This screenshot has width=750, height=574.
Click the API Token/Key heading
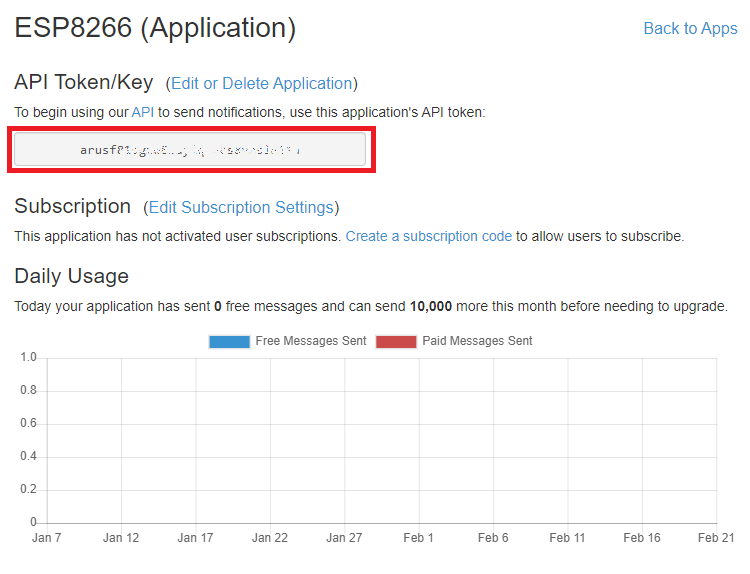(x=83, y=82)
